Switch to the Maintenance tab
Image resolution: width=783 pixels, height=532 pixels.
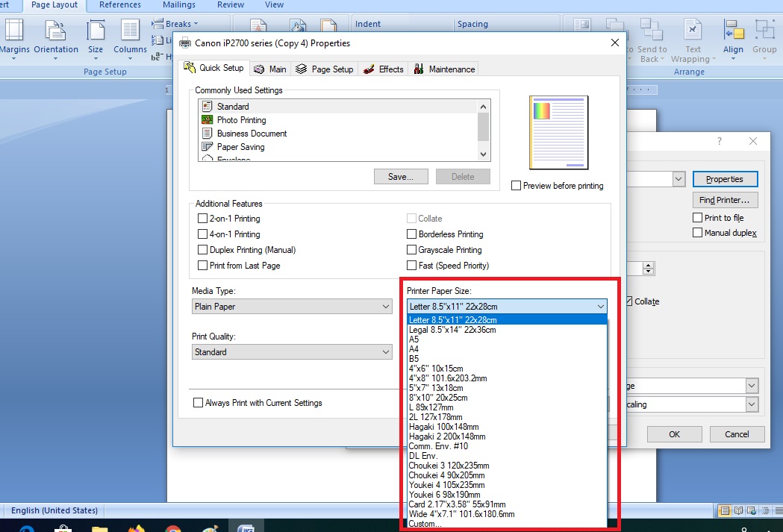[444, 69]
